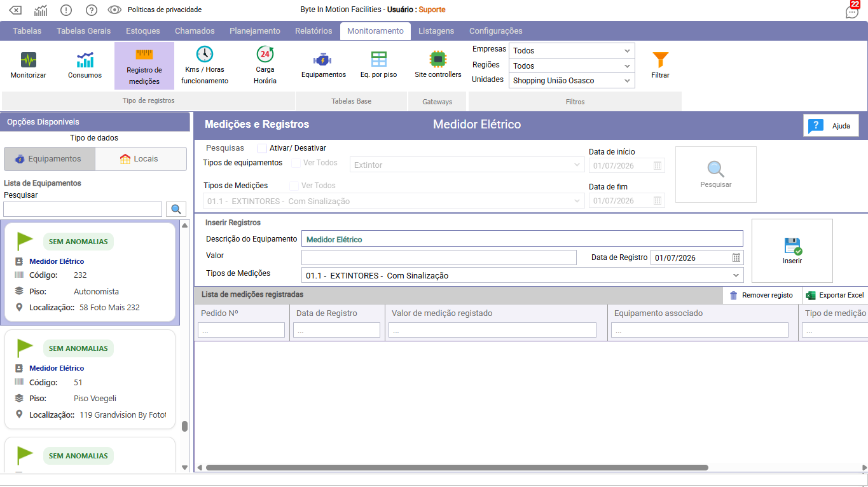Image resolution: width=868 pixels, height=487 pixels.
Task: Open the question mark help icon
Action: point(91,10)
